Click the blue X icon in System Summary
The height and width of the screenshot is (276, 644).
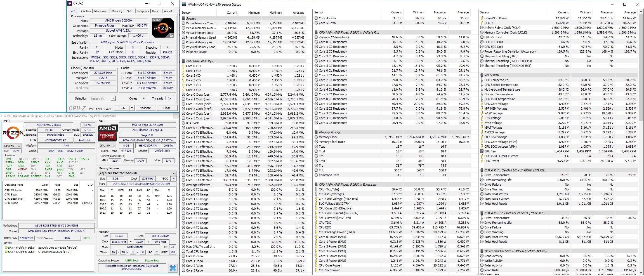(x=173, y=268)
